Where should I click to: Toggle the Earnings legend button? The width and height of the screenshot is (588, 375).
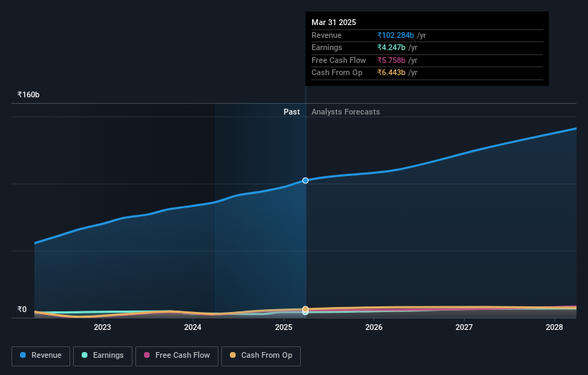[102, 356]
